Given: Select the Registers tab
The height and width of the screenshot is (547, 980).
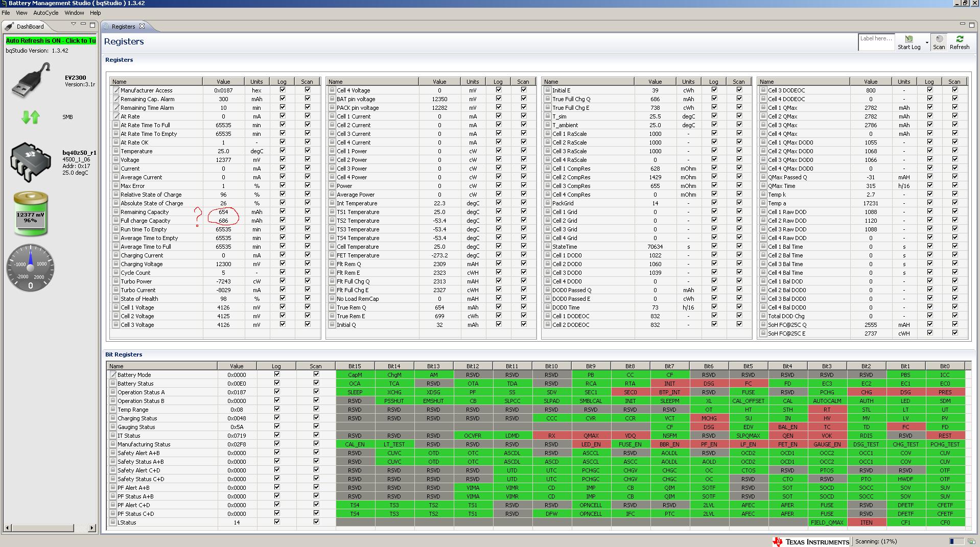Looking at the screenshot, I should coord(123,27).
